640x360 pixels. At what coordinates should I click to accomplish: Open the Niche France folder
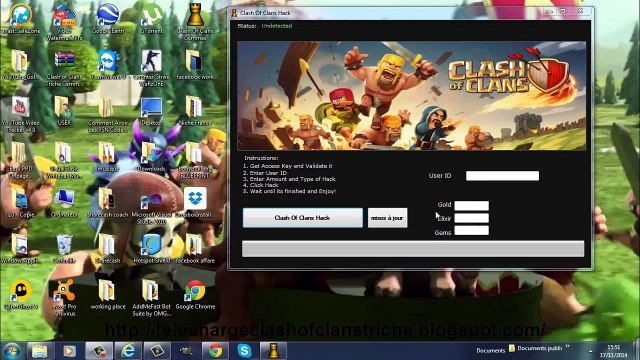[x=195, y=111]
